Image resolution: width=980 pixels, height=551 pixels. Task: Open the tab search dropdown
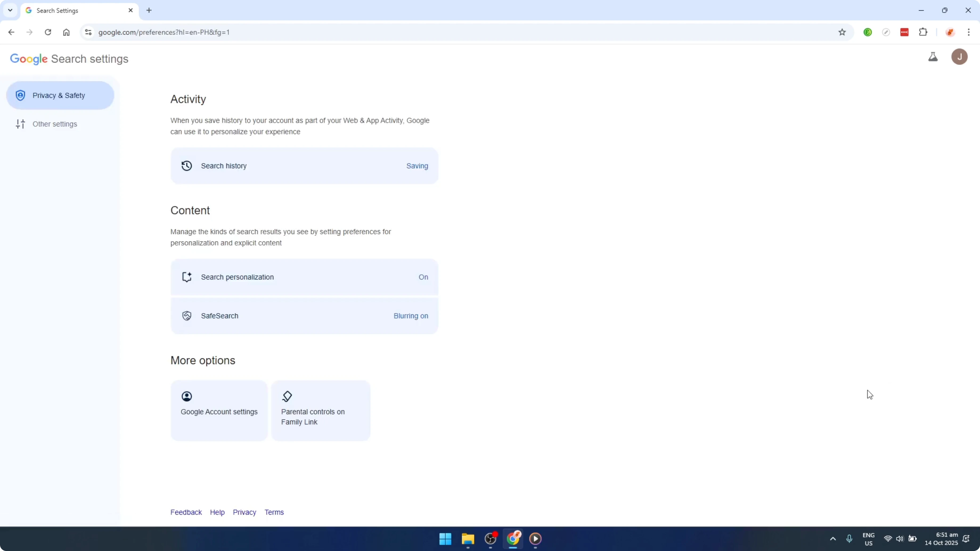tap(10, 10)
